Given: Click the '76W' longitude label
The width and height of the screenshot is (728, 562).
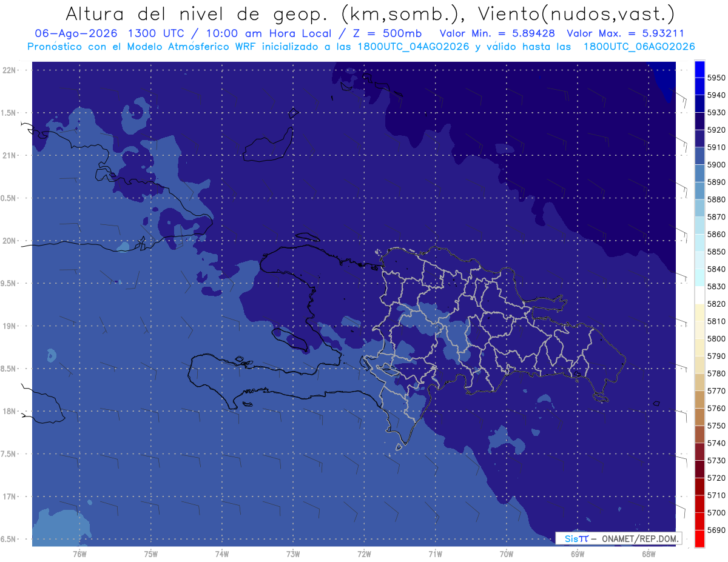Looking at the screenshot, I should point(79,555).
